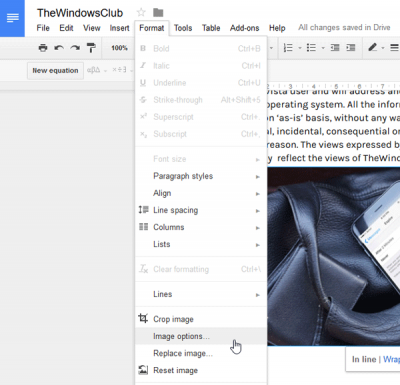The image size is (400, 385).
Task: Click the increase indent icon
Action: (x=351, y=48)
